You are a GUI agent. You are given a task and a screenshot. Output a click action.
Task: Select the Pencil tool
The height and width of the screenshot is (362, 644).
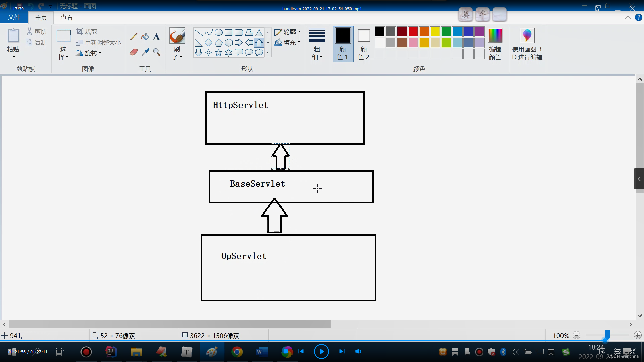134,36
